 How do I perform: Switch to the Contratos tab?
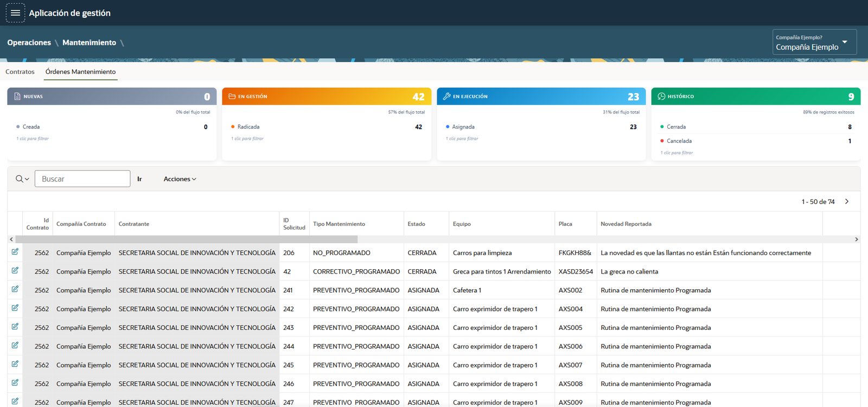click(x=20, y=72)
